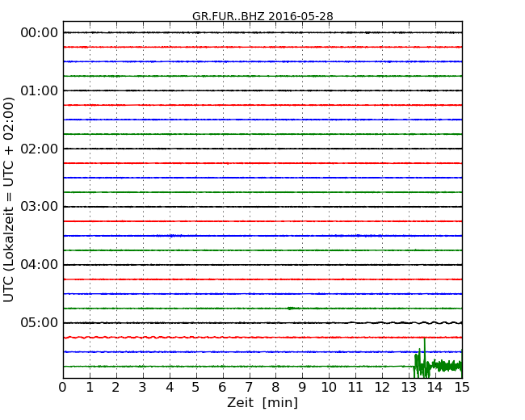Click the 01:00 time label
Screen dimensions: 525x420
(x=40, y=90)
